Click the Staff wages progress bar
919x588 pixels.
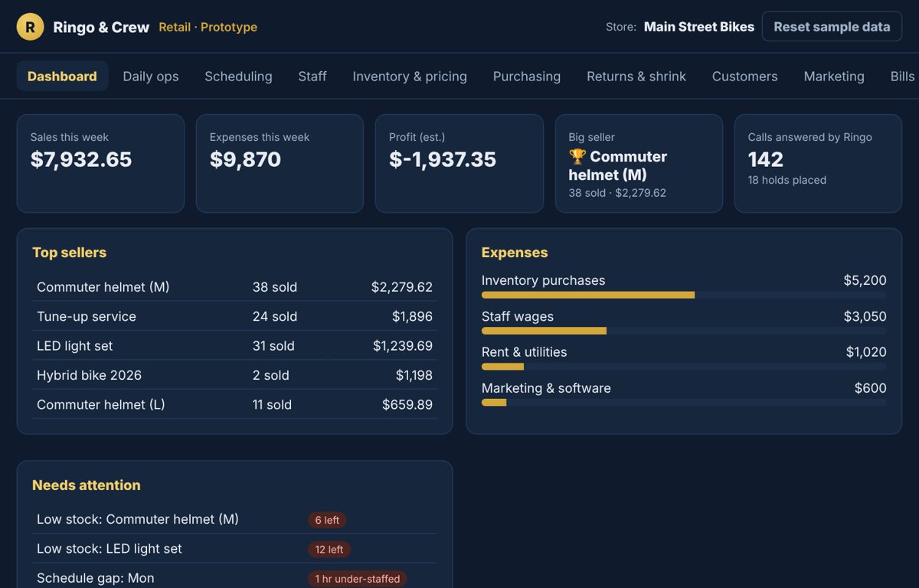point(684,331)
